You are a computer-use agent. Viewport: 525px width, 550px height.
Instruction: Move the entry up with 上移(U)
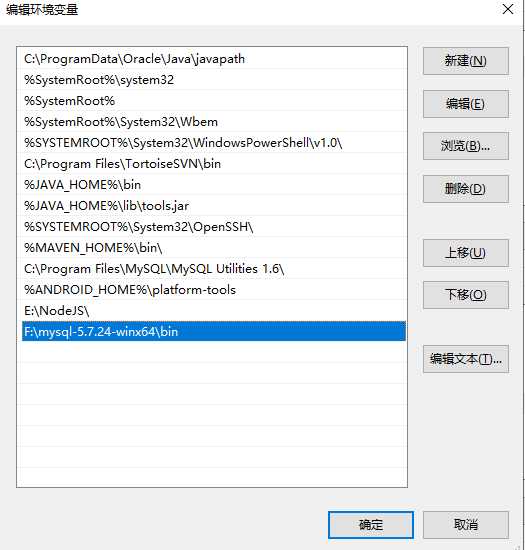tap(465, 253)
